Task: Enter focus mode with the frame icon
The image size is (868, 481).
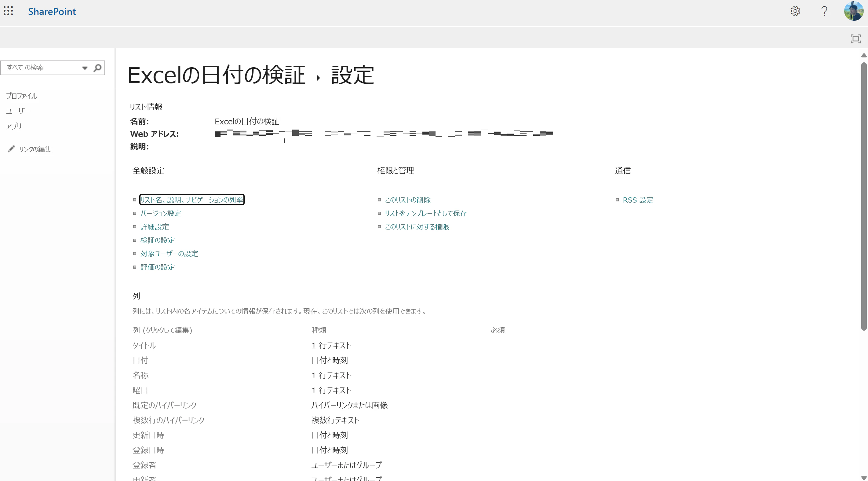Action: pyautogui.click(x=856, y=39)
